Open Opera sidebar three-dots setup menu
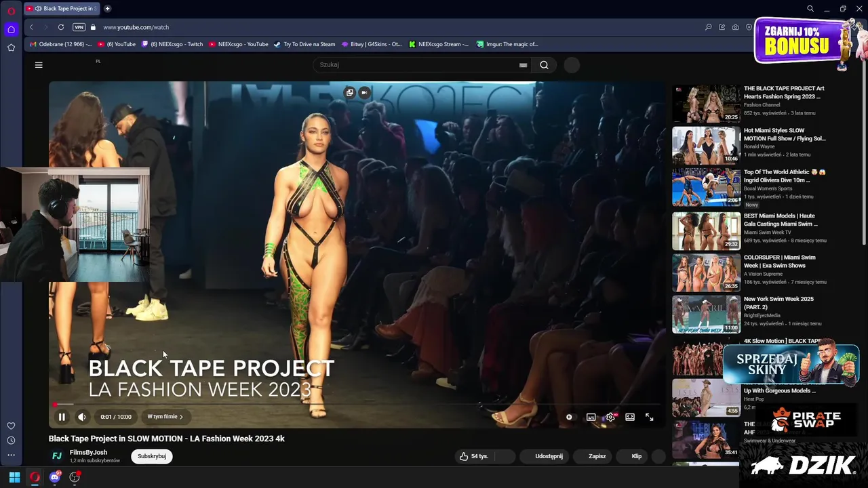The image size is (868, 488). (11, 455)
